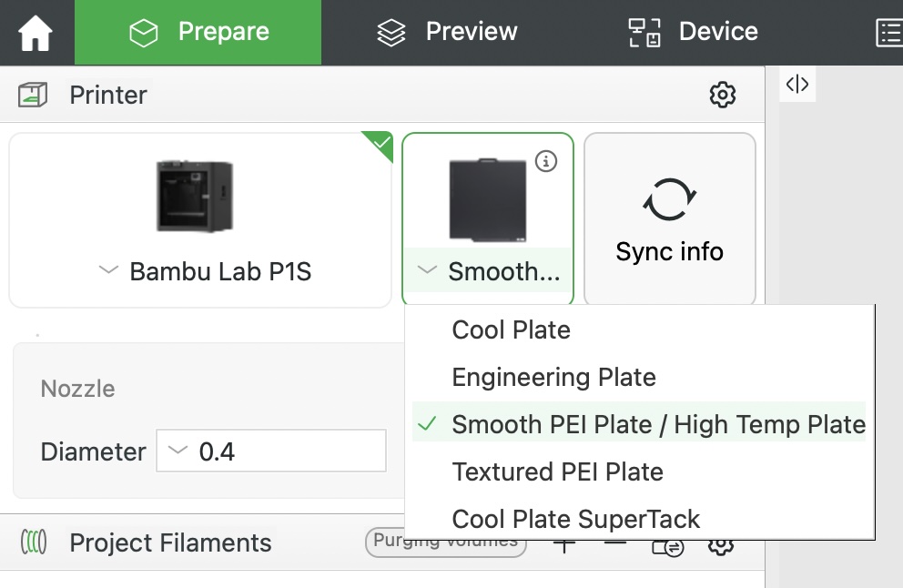Click the filament sync icon beside the gear
Viewport: 903px width, 588px height.
coord(668,547)
